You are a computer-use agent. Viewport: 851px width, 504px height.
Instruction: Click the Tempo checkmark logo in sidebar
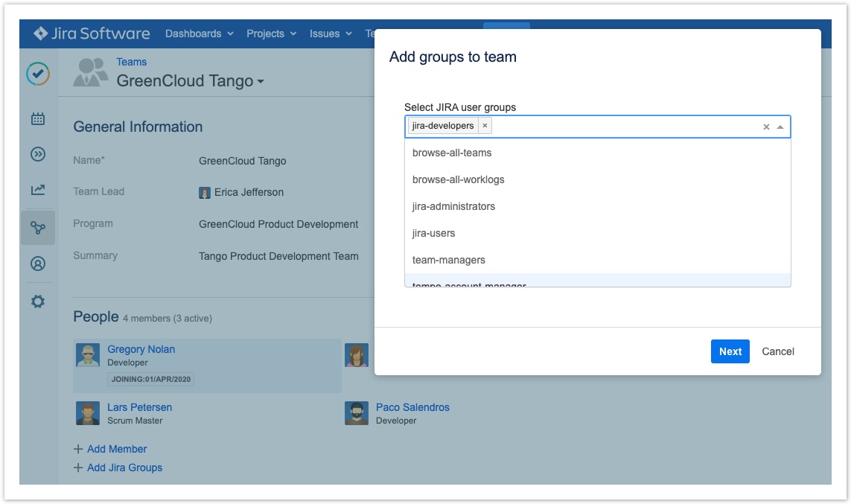click(38, 74)
